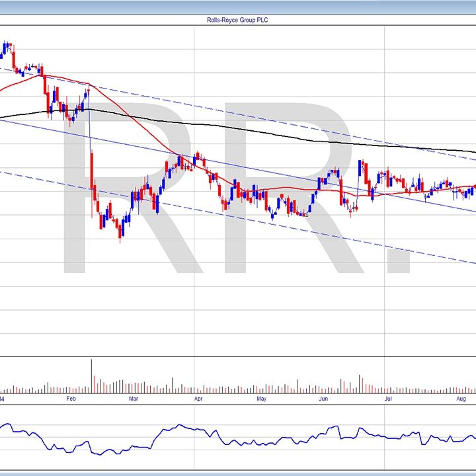Click the Rolls-Royce Group PLC chart title
476x476 pixels.
click(x=238, y=20)
